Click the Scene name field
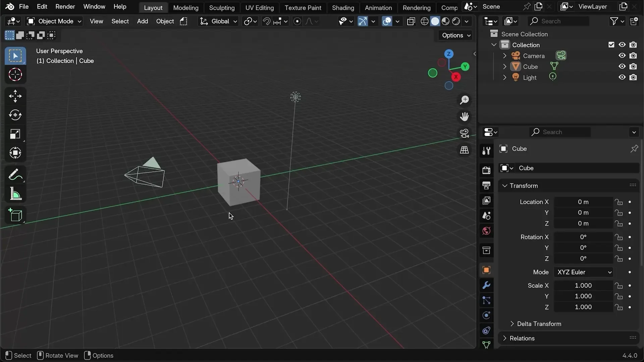644x362 pixels. coord(501,7)
